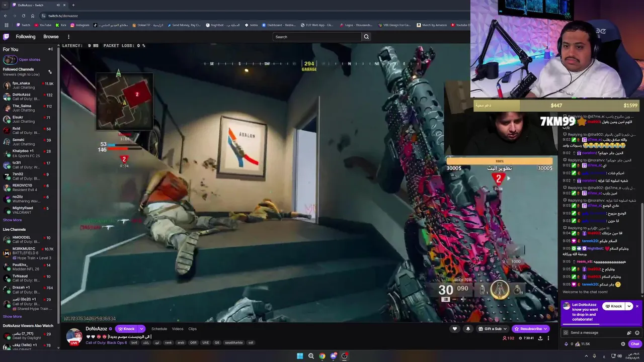Open the YouTube bookmark
Image resolution: width=644 pixels, height=362 pixels.
pos(42,25)
